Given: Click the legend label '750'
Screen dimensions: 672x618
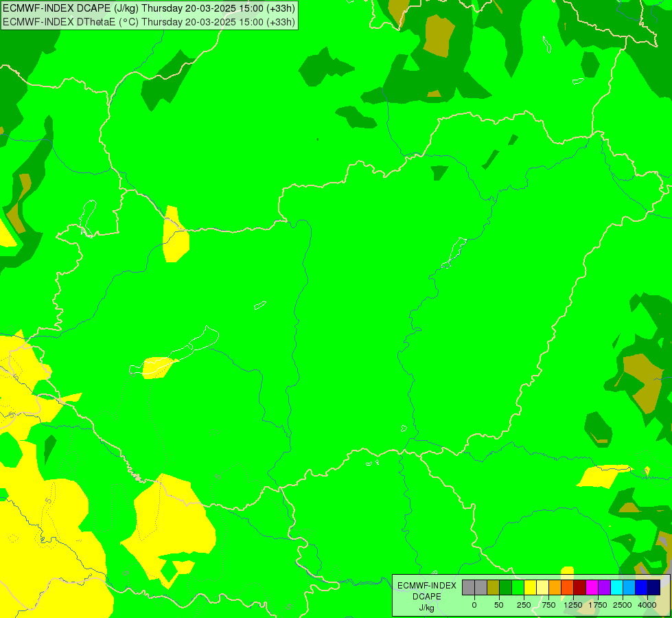Looking at the screenshot, I should pyautogui.click(x=548, y=605).
